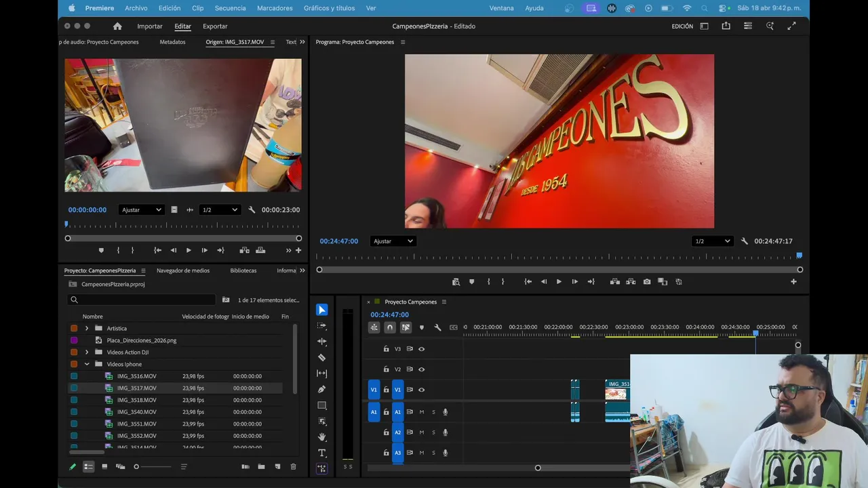Expand the Artística bin

point(87,329)
